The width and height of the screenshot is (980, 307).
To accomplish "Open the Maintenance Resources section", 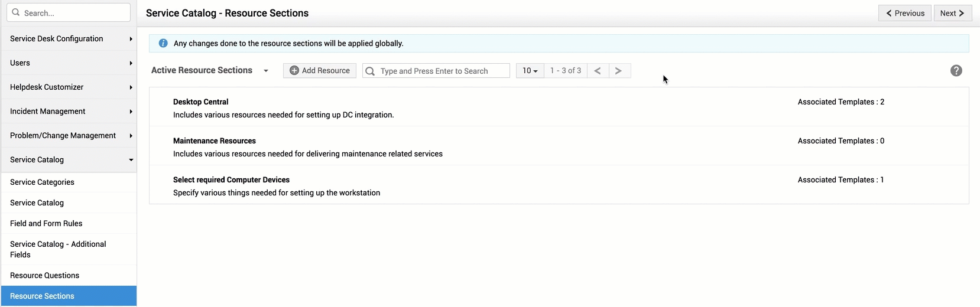I will click(215, 141).
